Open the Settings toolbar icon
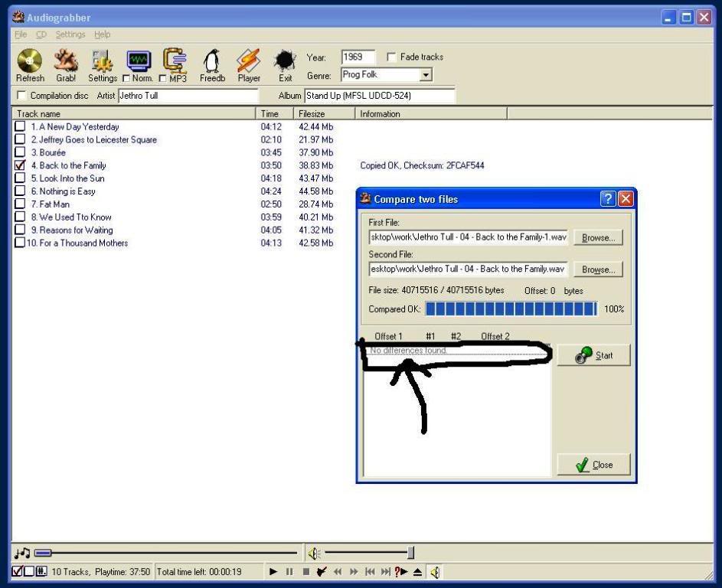722x588 pixels. point(102,60)
